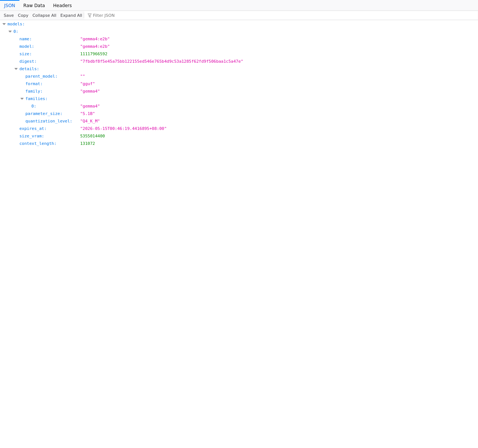Open the Headers tab
478x448 pixels.
(62, 6)
